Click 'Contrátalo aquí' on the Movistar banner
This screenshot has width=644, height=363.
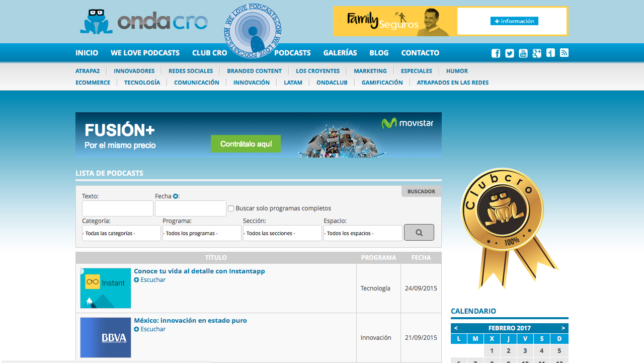coord(246,143)
